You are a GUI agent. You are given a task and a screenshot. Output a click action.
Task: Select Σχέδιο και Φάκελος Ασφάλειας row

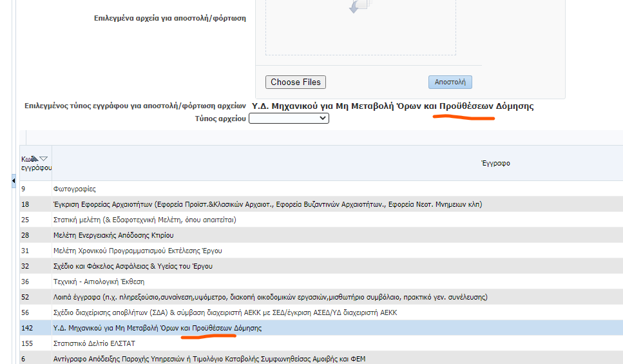133,266
